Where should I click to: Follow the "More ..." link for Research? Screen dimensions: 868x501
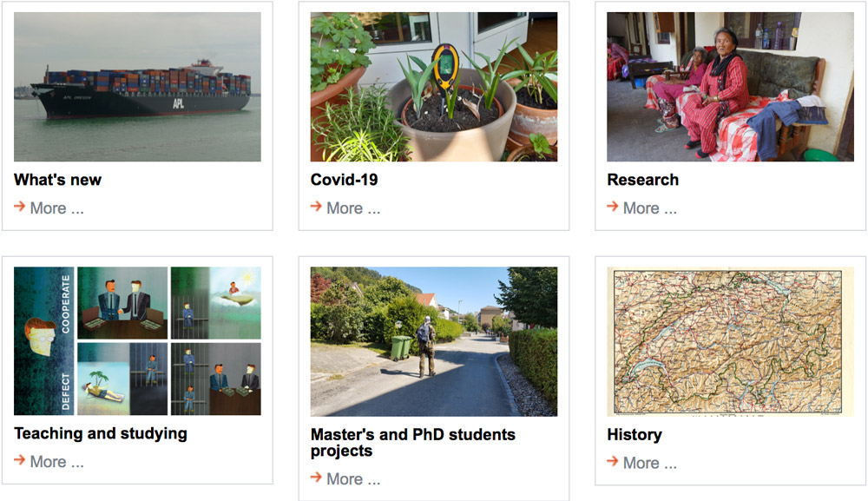click(649, 208)
